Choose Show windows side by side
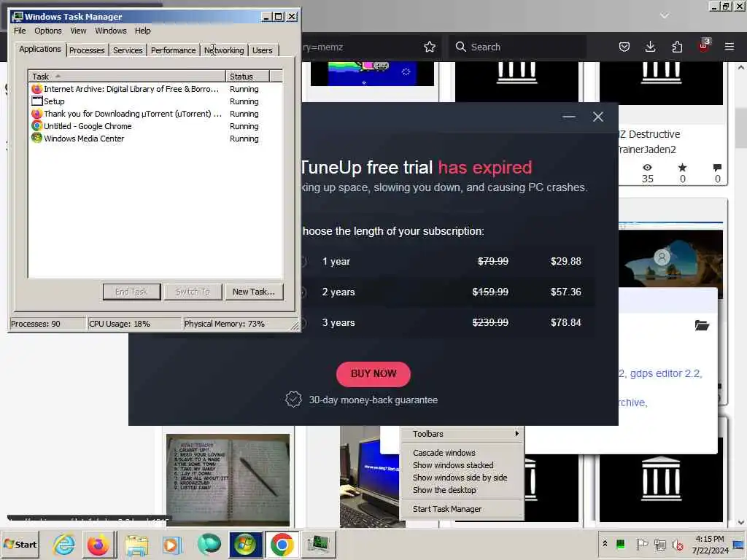 pos(462,478)
